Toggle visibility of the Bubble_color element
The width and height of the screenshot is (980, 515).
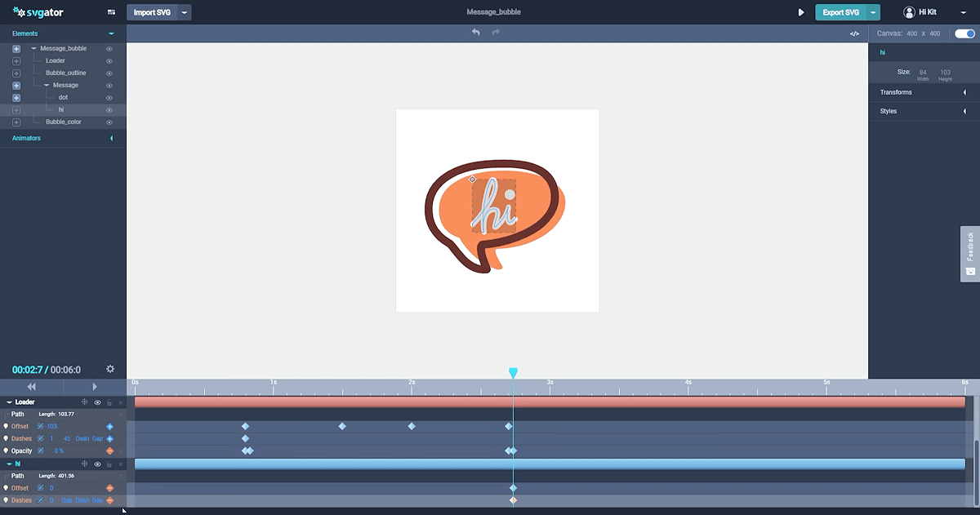(109, 122)
